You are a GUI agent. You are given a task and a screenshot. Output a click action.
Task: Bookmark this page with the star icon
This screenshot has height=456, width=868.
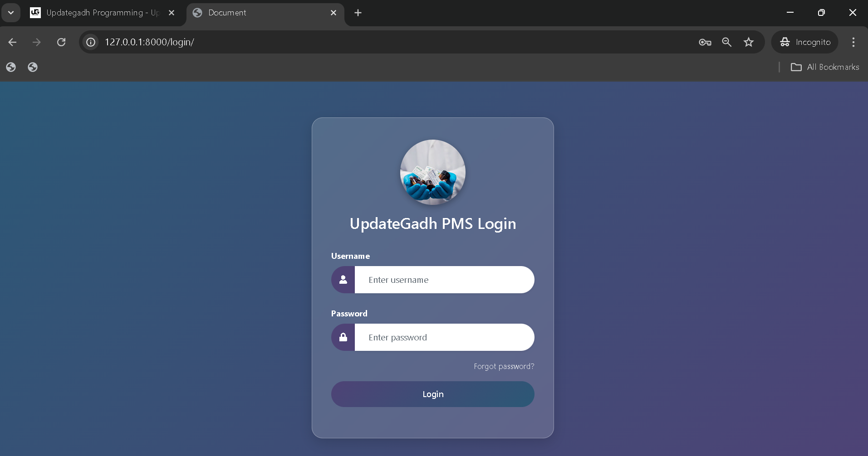(x=748, y=42)
